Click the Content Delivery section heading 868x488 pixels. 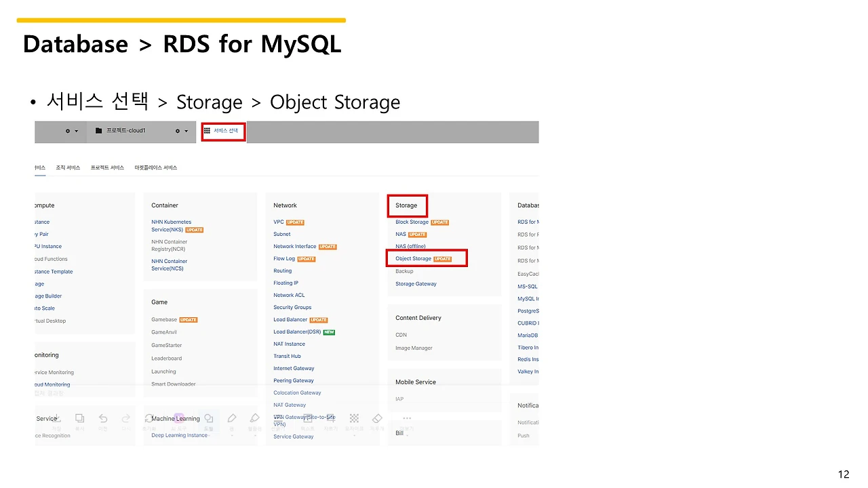418,318
